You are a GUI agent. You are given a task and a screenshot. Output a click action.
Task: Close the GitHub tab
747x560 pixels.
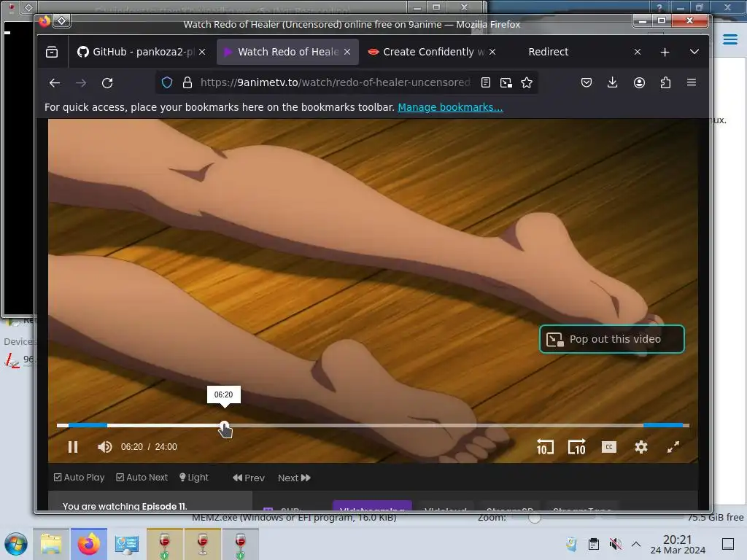(x=202, y=52)
